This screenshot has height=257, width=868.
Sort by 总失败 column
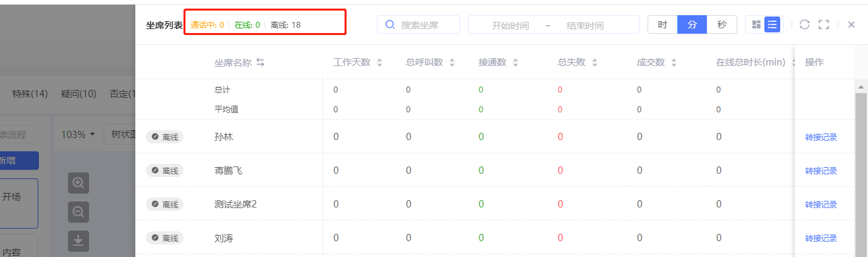click(595, 63)
